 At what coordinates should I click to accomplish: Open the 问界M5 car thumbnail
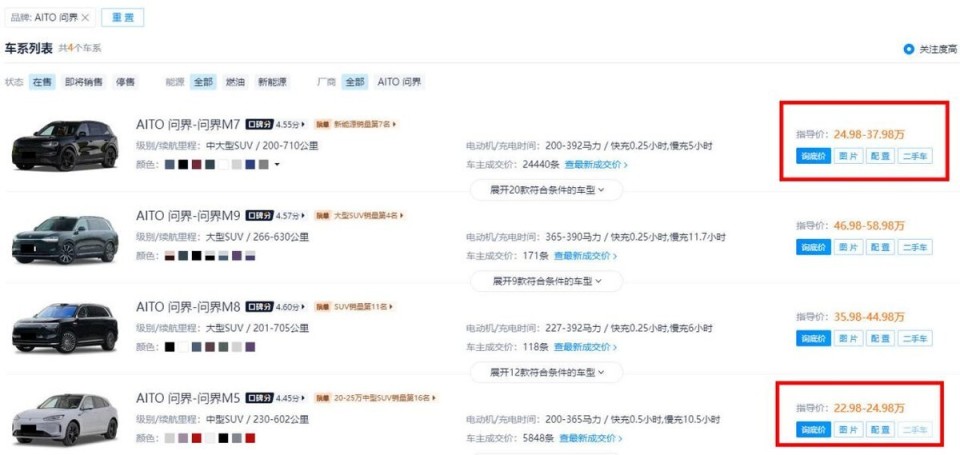[65, 419]
